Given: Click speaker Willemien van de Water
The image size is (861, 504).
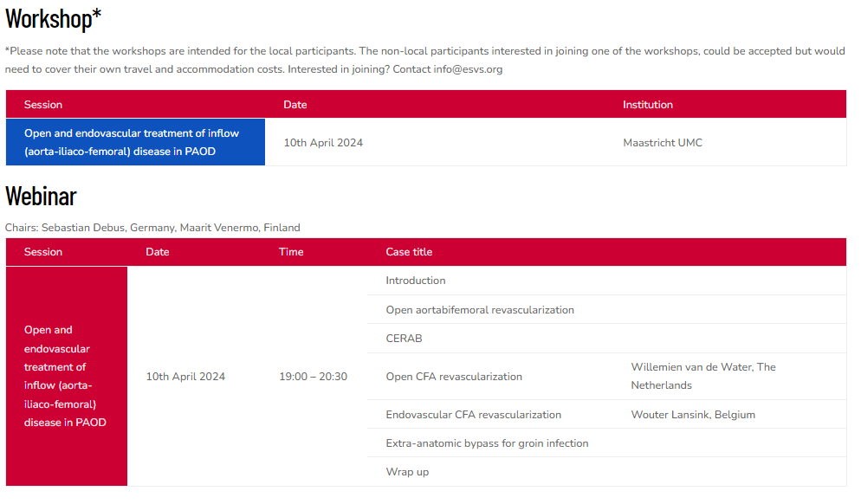Looking at the screenshot, I should pos(702,376).
